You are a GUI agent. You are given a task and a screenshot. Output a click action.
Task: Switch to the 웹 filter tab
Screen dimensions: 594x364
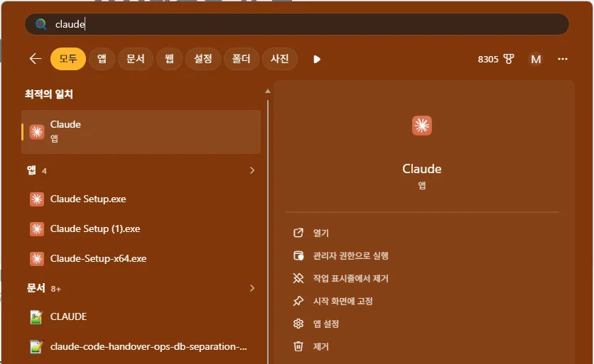point(169,59)
